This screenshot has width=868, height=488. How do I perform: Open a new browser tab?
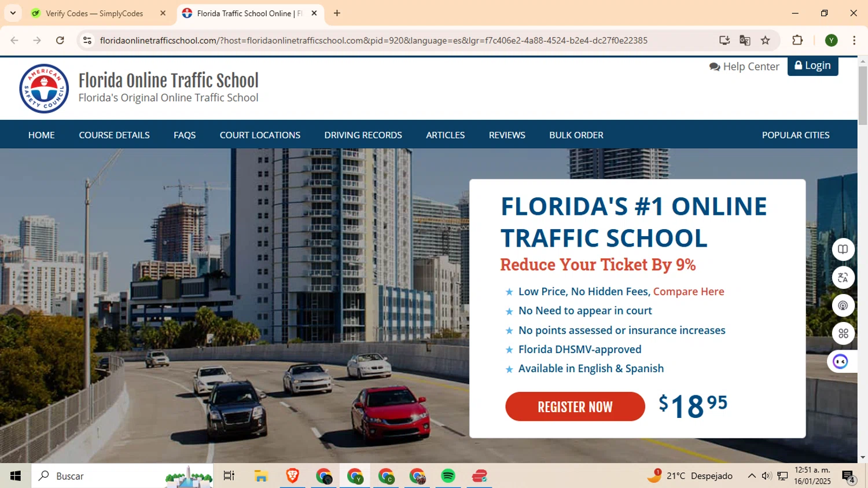point(337,13)
